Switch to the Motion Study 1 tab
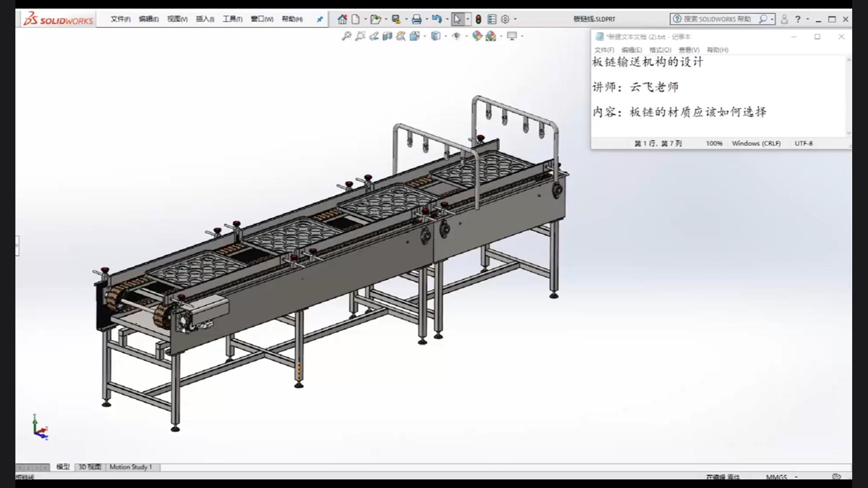Viewport: 868px width, 488px height. pyautogui.click(x=131, y=467)
